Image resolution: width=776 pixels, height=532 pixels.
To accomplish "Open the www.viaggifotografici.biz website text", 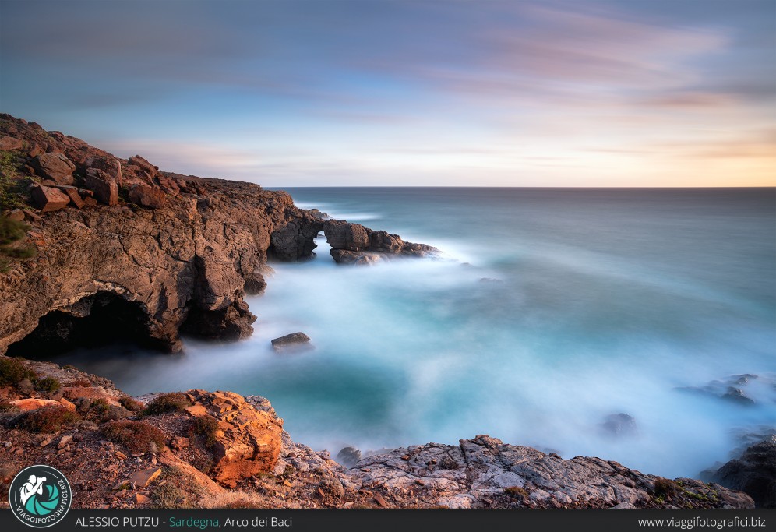I will [x=701, y=522].
